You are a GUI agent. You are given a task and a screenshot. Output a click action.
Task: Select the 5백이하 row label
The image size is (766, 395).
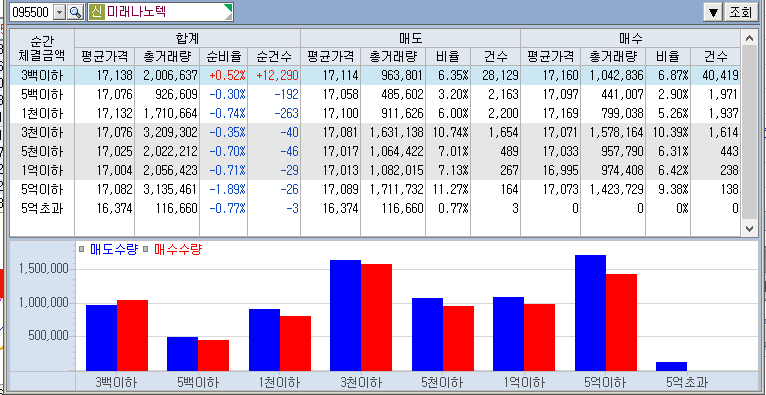[x=42, y=95]
